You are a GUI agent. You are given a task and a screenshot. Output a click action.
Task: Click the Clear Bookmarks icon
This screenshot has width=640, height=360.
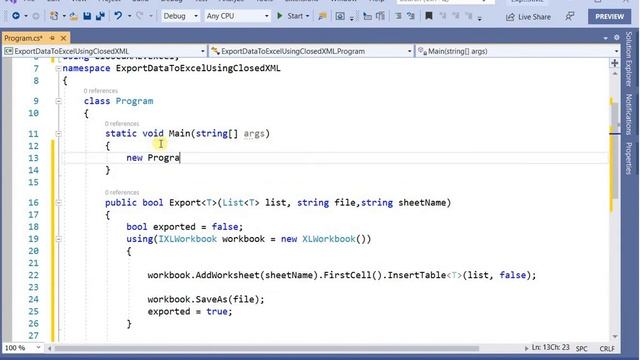click(x=469, y=16)
